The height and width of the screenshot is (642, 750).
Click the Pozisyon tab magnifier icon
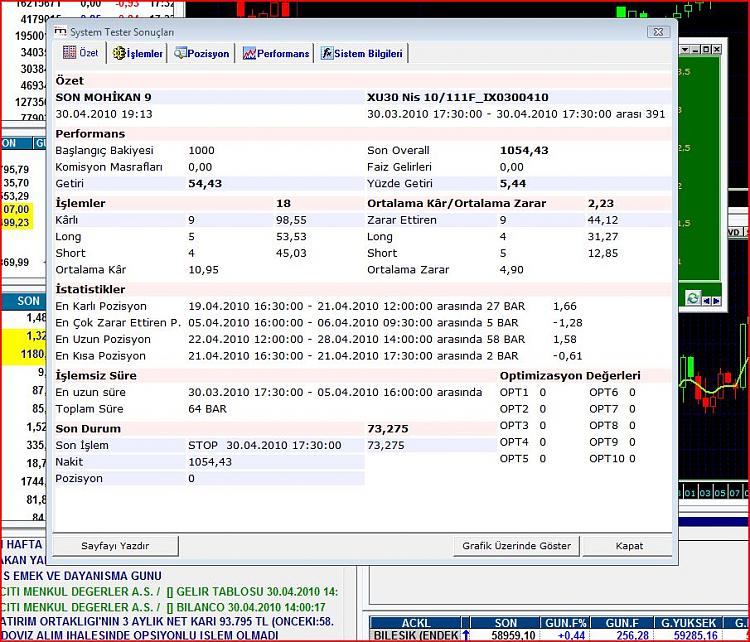point(180,54)
